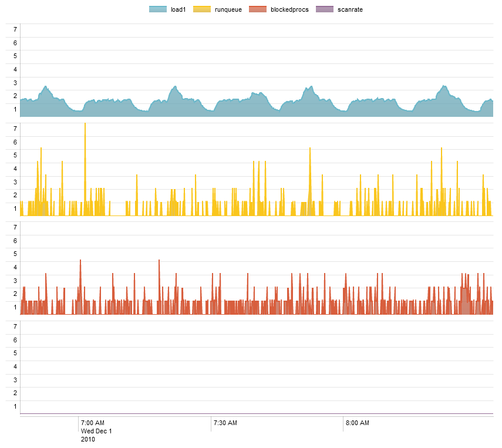
Task: Click the scanrate purple legend swatch
Action: coord(325,9)
